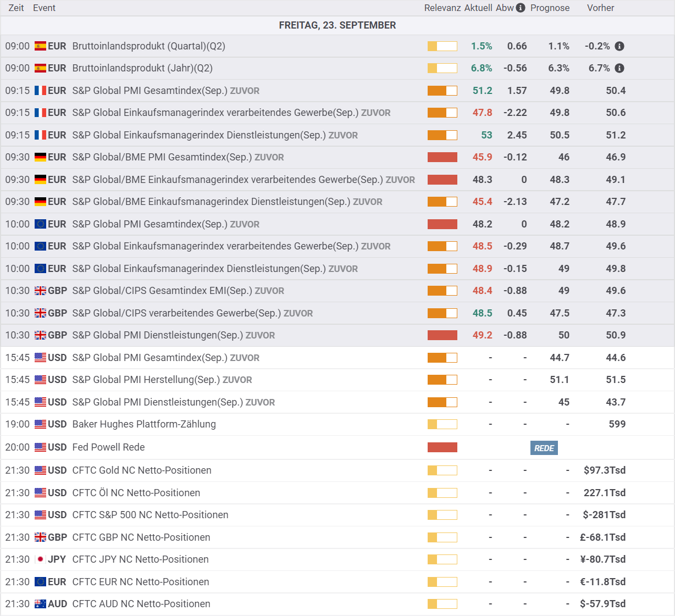The height and width of the screenshot is (616, 675).
Task: Click France flag on 09:15 PMI Gesamtindex row
Action: click(40, 91)
